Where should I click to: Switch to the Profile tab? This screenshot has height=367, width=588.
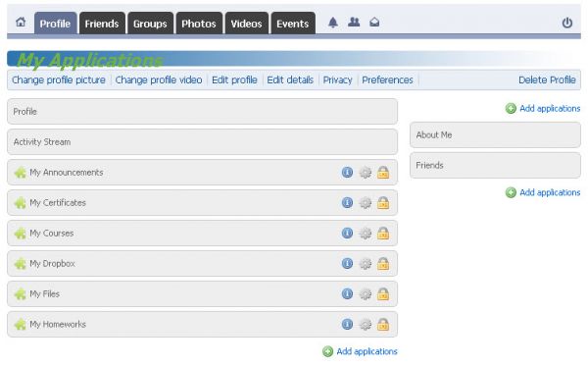click(56, 24)
